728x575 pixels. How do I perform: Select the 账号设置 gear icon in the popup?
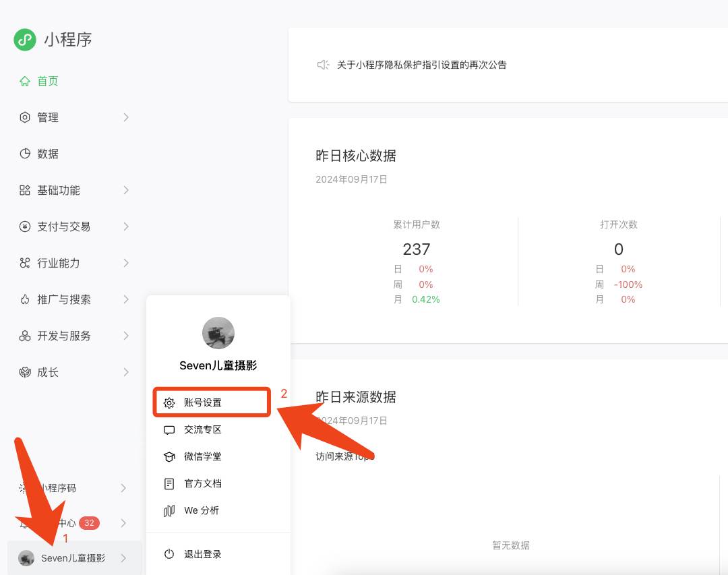point(169,402)
